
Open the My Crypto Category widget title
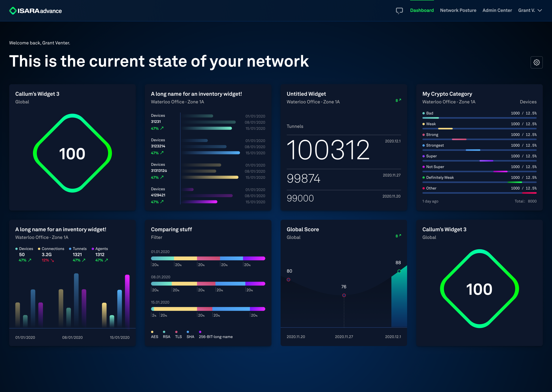pos(447,94)
